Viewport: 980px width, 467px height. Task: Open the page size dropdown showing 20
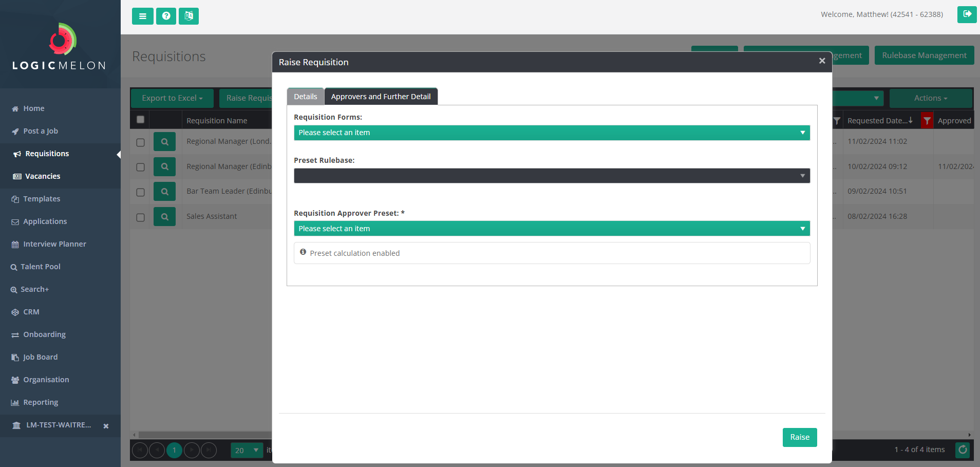247,450
